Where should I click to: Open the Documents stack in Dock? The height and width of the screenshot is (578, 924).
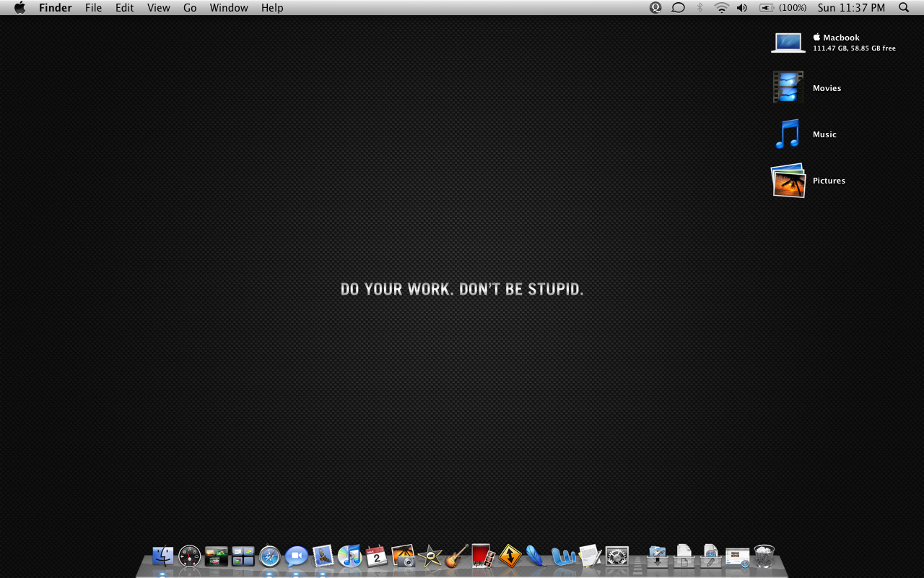click(684, 556)
